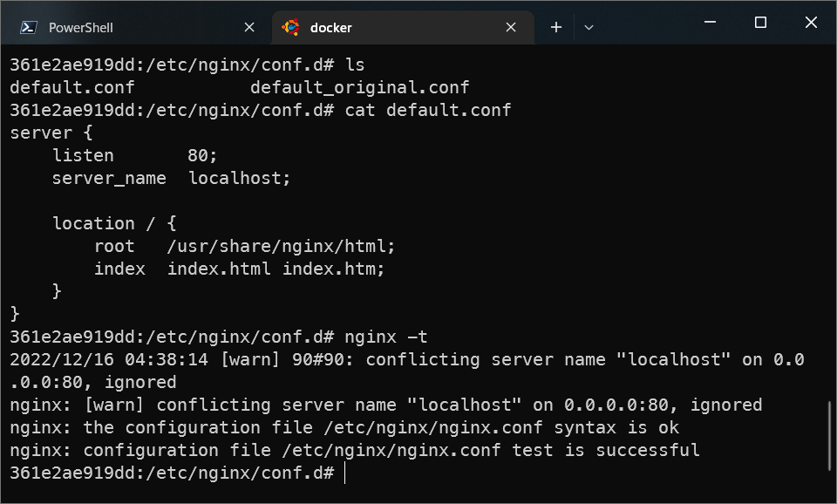Click the 'nginx: [warn] conflicting server name' line

(386, 405)
